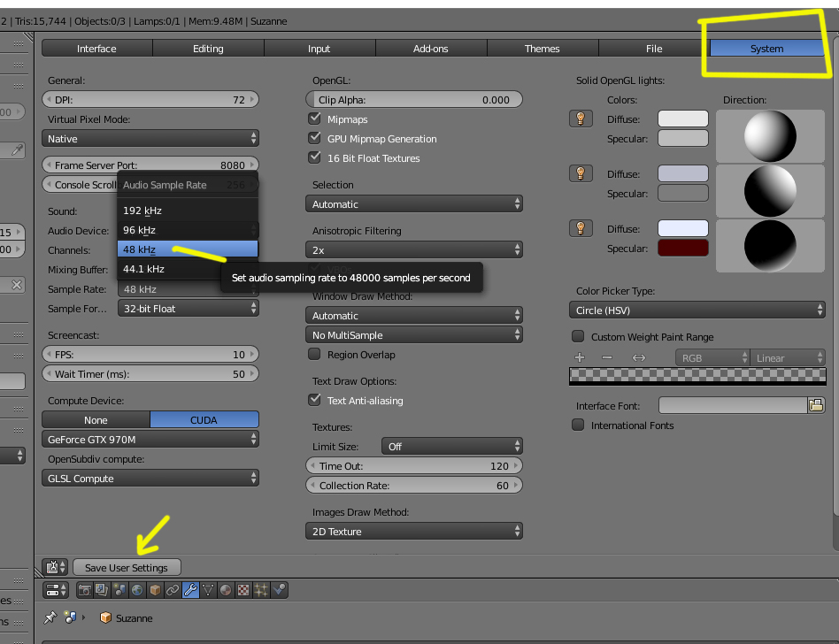839x644 pixels.
Task: Uncheck the Mipmaps checkbox
Action: pyautogui.click(x=315, y=119)
